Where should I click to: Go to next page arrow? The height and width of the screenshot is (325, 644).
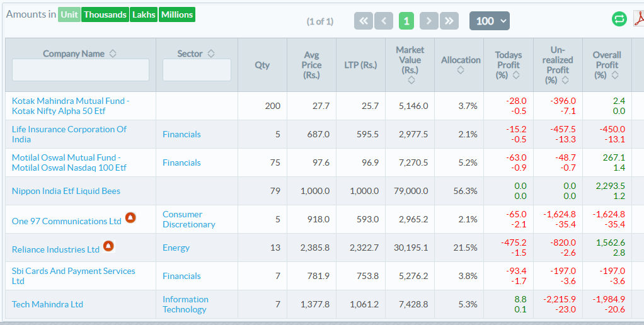pos(428,21)
